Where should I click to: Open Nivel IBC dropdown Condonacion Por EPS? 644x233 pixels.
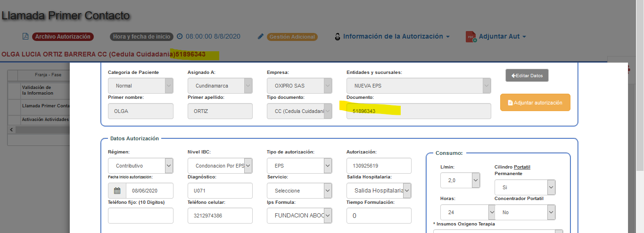[220, 166]
